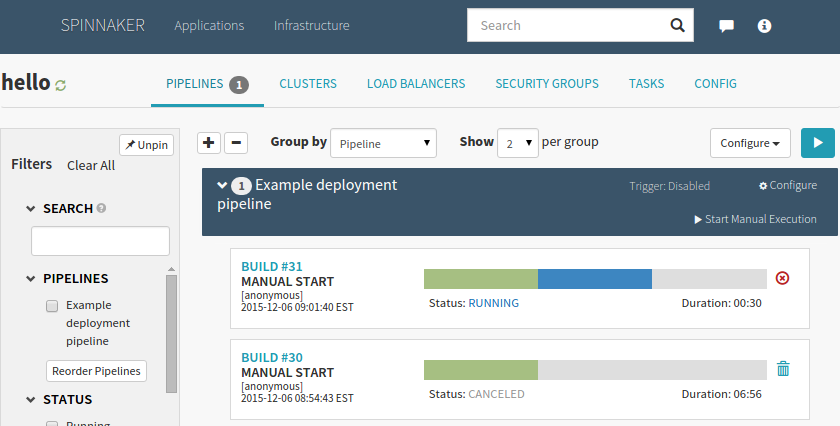Open the Group by Pipeline dropdown
The width and height of the screenshot is (840, 426).
click(x=383, y=143)
